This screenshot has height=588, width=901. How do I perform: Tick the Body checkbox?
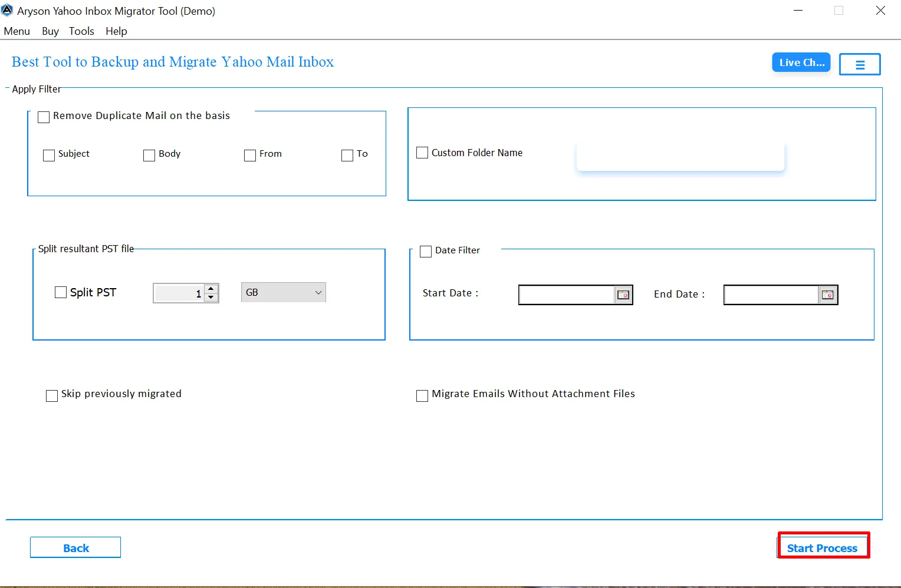click(149, 155)
